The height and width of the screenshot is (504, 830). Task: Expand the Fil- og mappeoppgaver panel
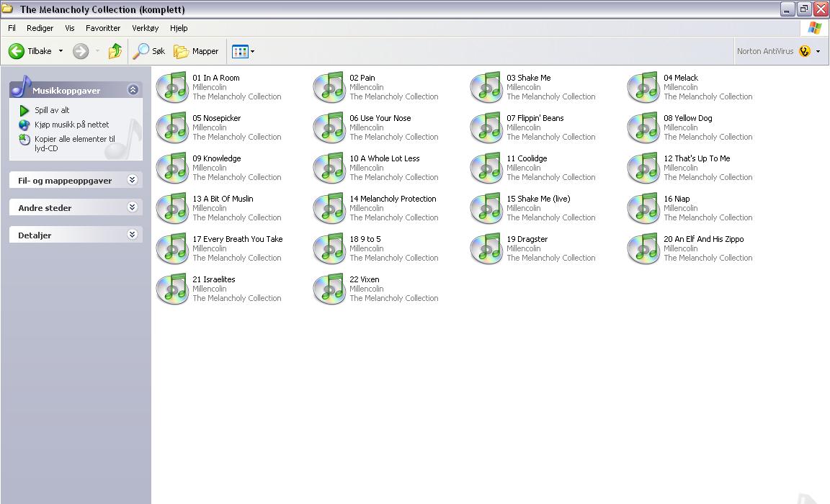[x=133, y=180]
